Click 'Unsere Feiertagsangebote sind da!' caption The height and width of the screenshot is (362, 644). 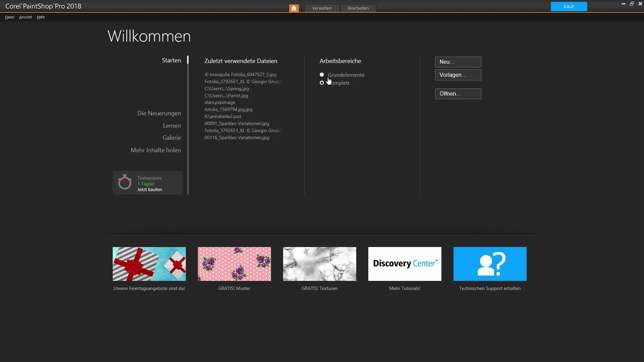149,288
